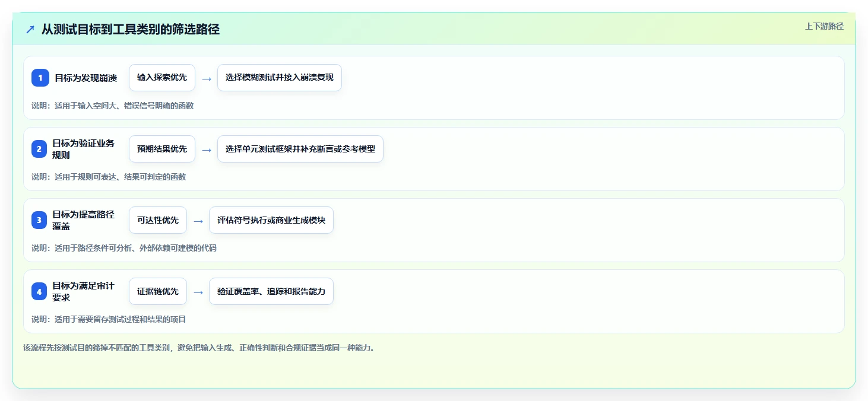This screenshot has height=401, width=868.
Task: Click the 评估符号执行或商业生成模块 chip
Action: coord(271,220)
